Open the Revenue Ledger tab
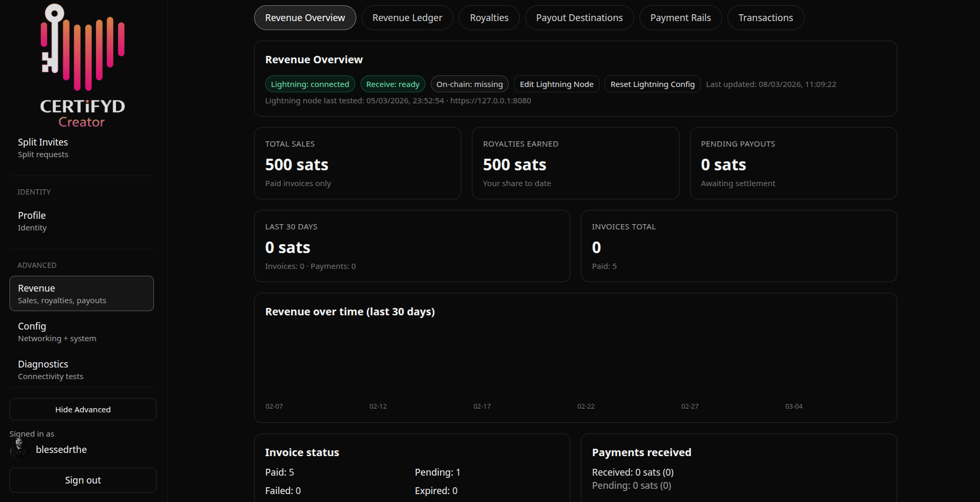Screen dimensions: 980x502 pyautogui.click(x=407, y=17)
